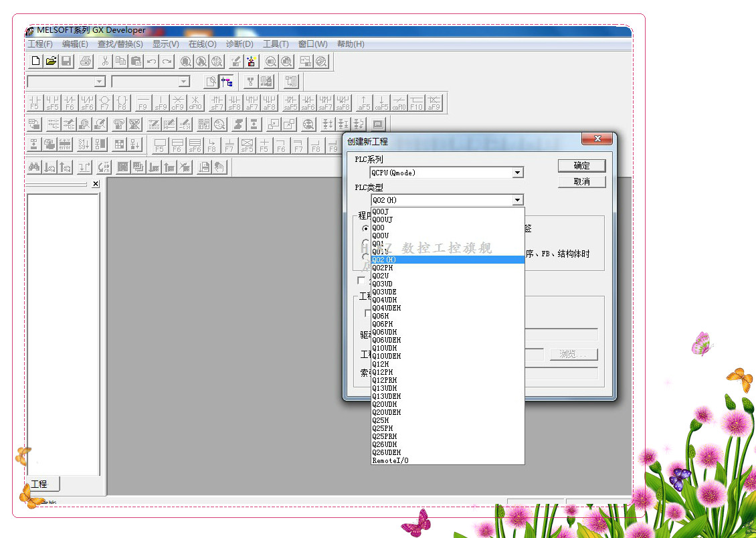Insert falling pulse contact sF8 icon
Screen dimensions: 756x538
tap(235, 102)
